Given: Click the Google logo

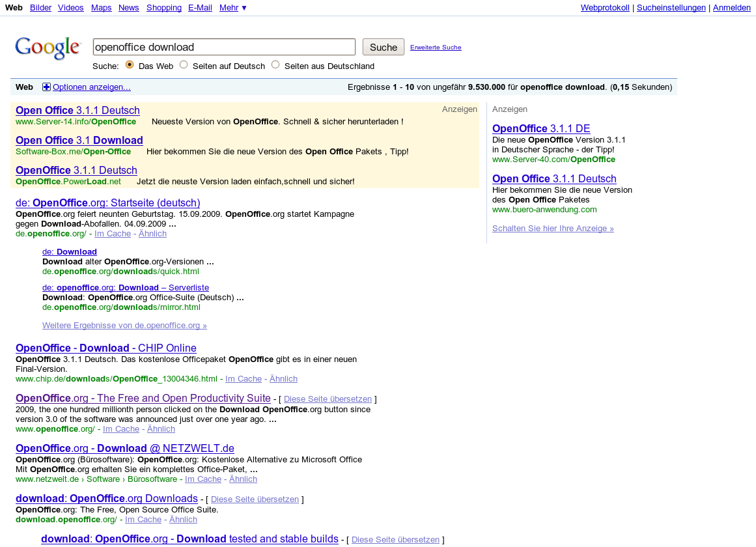Looking at the screenshot, I should pos(48,48).
